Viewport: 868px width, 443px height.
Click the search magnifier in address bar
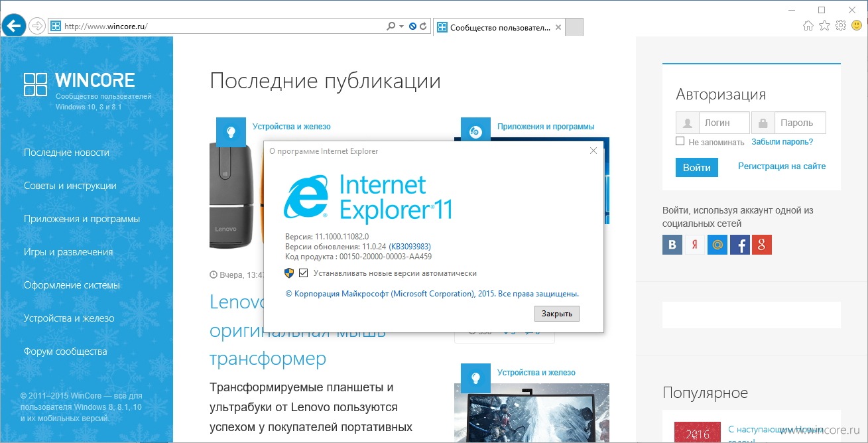[391, 27]
